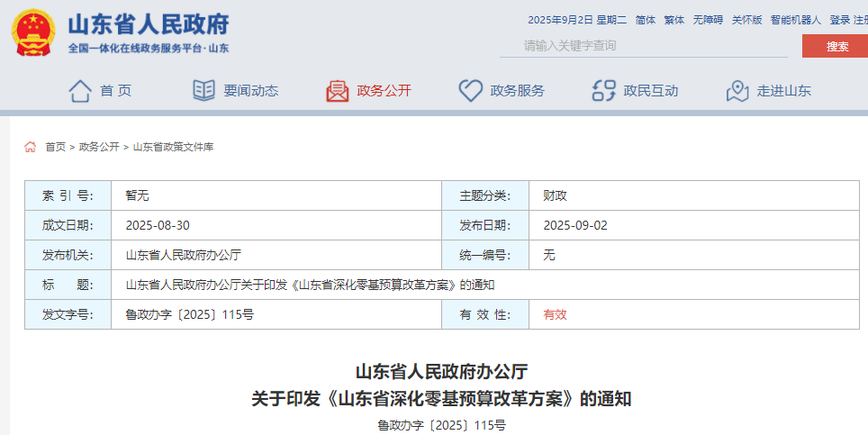
Task: Click the heart icon for 政务服务
Action: pyautogui.click(x=470, y=90)
